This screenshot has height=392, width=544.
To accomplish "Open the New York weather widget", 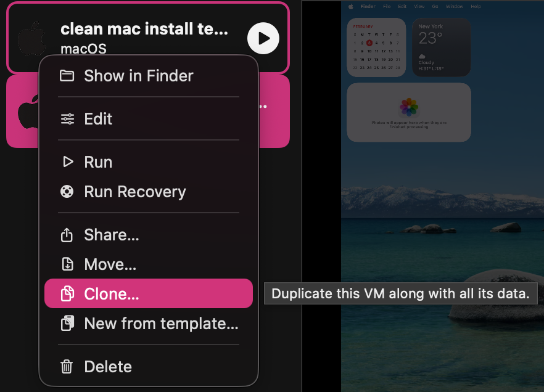I will pyautogui.click(x=442, y=47).
